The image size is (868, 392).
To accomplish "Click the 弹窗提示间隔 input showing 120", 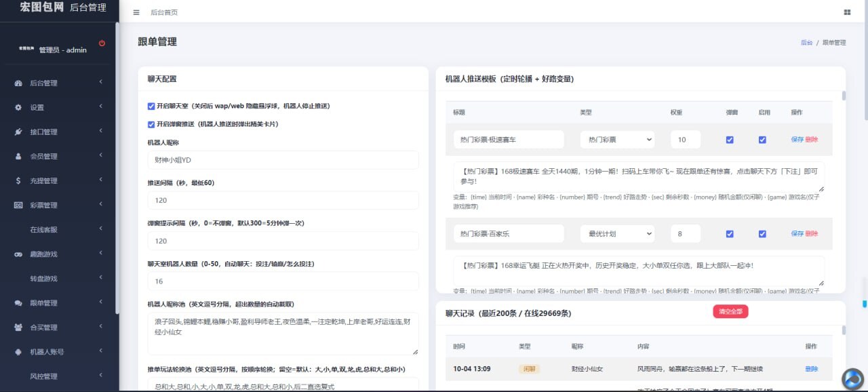I will coord(283,241).
